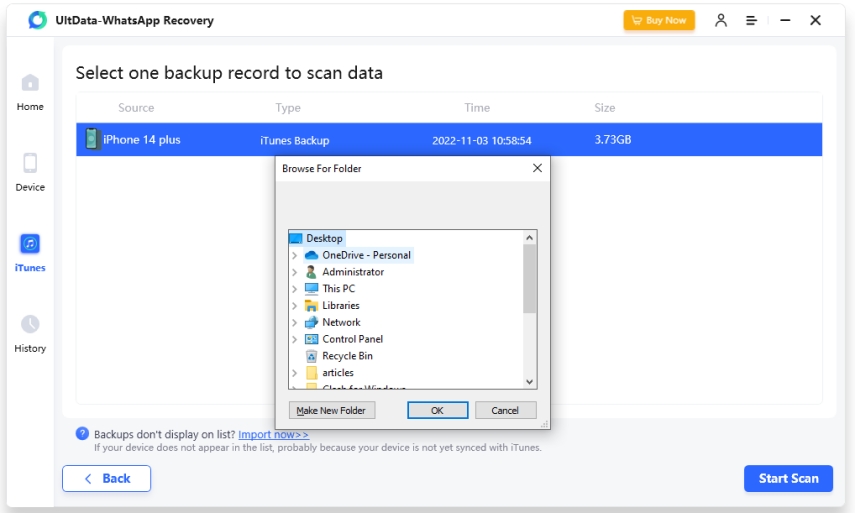The image size is (855, 513).
Task: Expand the Control Panel node
Action: tap(295, 339)
